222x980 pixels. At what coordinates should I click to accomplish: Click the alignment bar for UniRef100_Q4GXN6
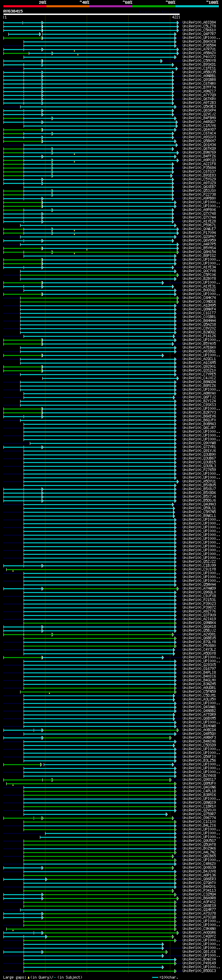point(100,787)
